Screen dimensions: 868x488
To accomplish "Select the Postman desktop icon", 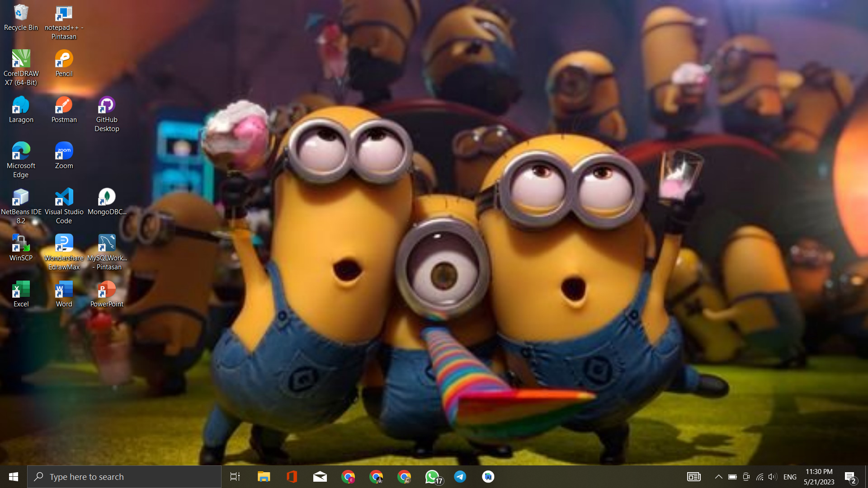I will (64, 109).
